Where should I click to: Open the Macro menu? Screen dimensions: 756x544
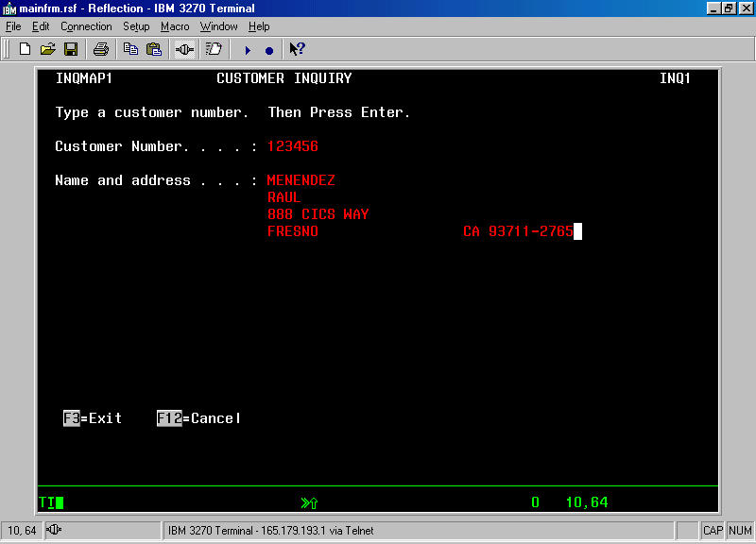[x=175, y=26]
